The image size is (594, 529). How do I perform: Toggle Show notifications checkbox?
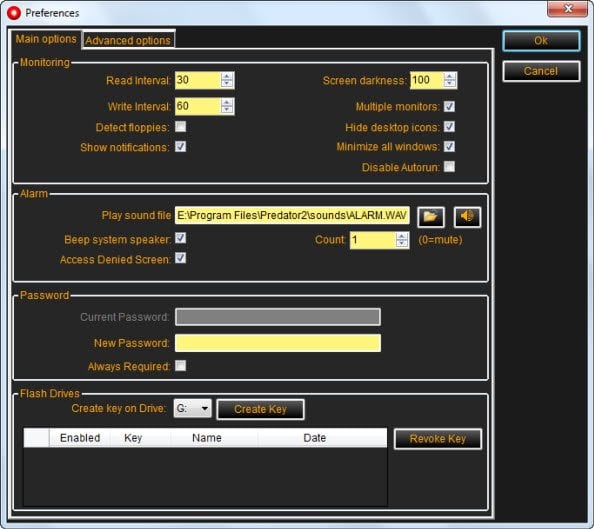point(181,147)
